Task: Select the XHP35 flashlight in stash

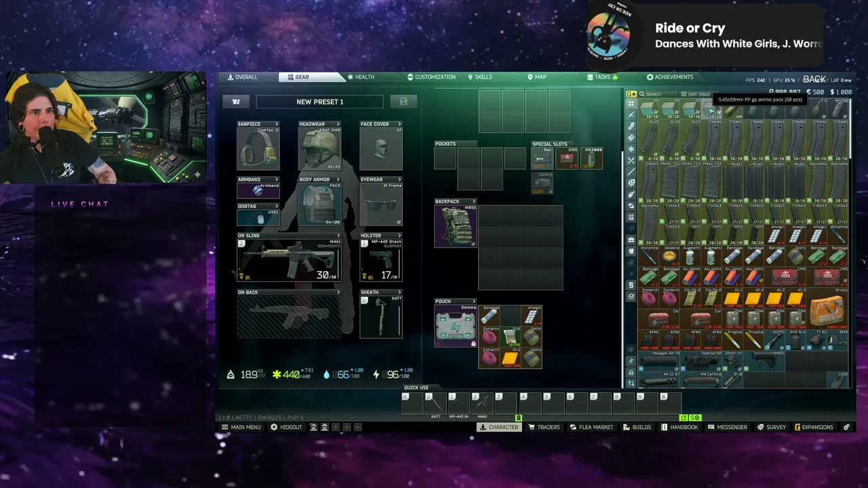Action: click(x=776, y=340)
